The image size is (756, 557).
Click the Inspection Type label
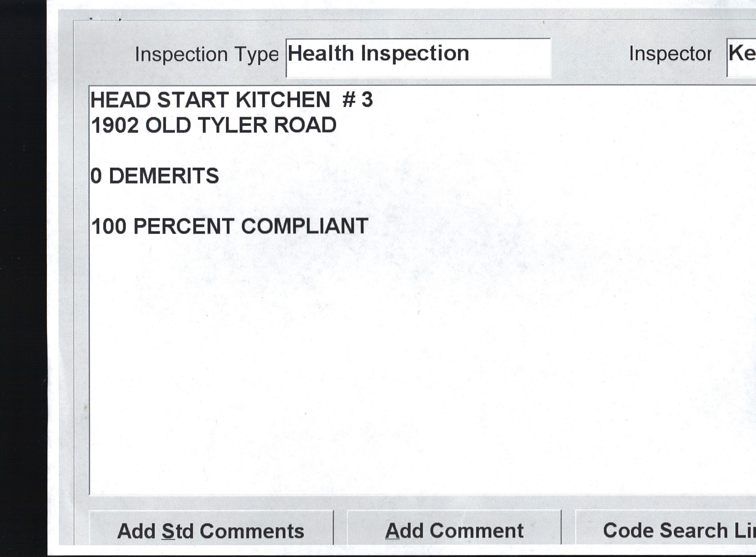pyautogui.click(x=206, y=55)
